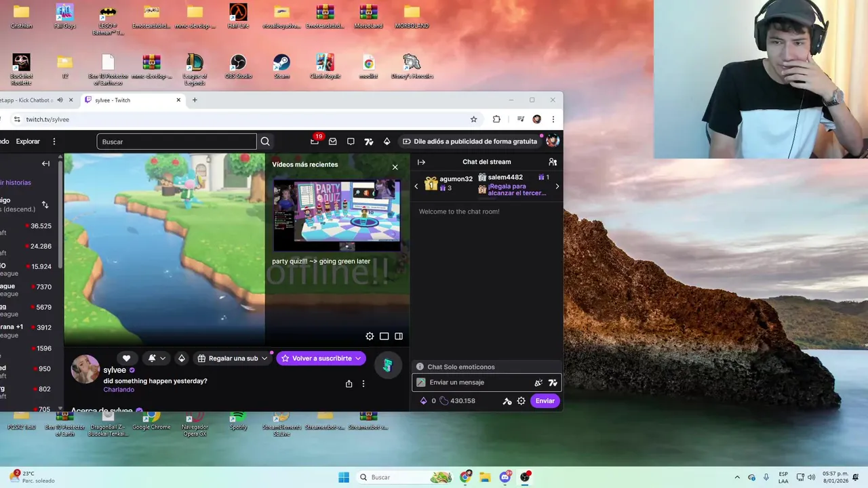Viewport: 868px width, 488px height.
Task: Click the twitch.tv/sylvee address bar
Action: point(244,119)
